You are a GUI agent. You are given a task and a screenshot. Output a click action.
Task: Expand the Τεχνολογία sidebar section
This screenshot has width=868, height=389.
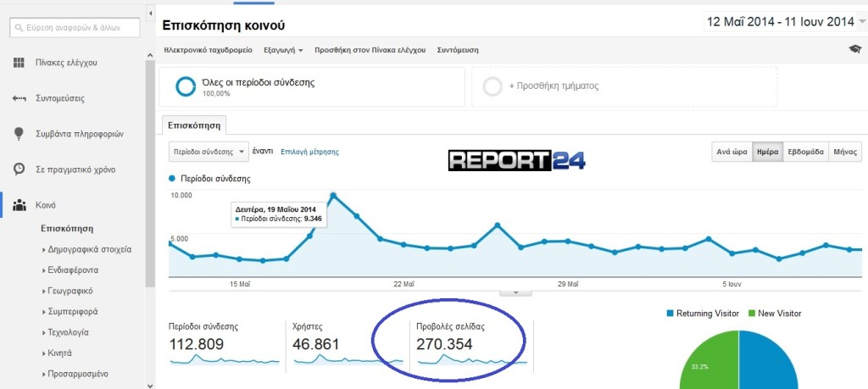[65, 332]
